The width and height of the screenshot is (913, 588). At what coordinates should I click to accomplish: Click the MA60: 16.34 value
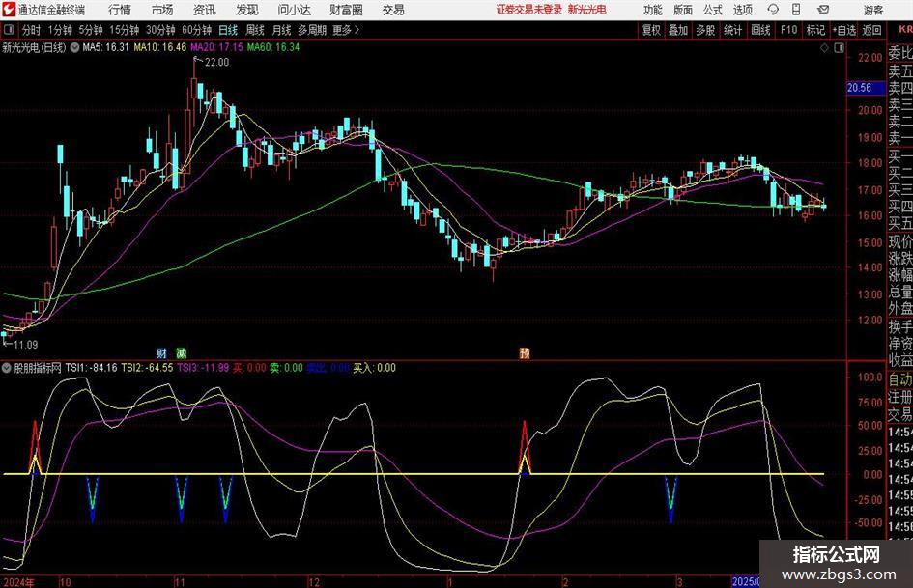coord(273,47)
